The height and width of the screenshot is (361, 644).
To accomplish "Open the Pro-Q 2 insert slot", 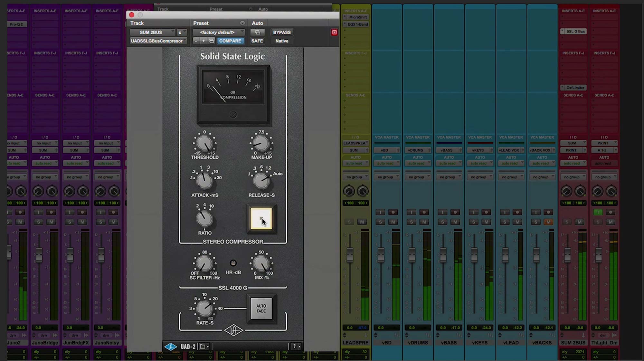I will [17, 24].
